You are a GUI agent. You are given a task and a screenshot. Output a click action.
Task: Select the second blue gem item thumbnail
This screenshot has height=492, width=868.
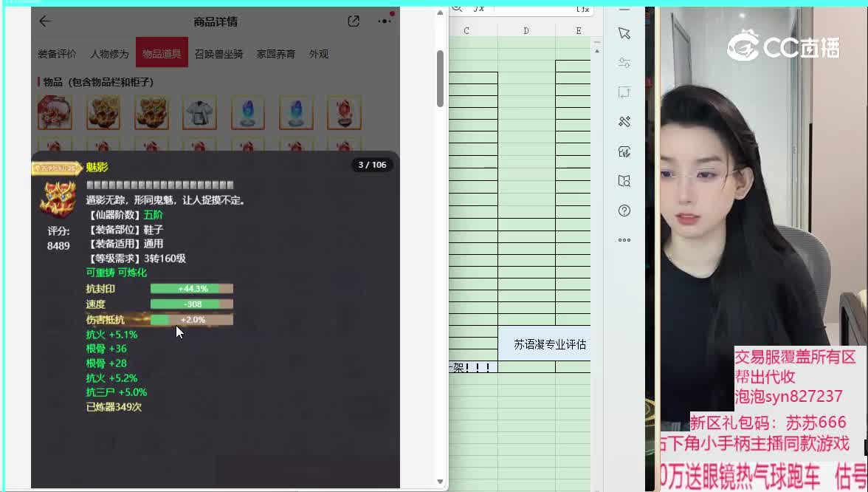pyautogui.click(x=296, y=112)
